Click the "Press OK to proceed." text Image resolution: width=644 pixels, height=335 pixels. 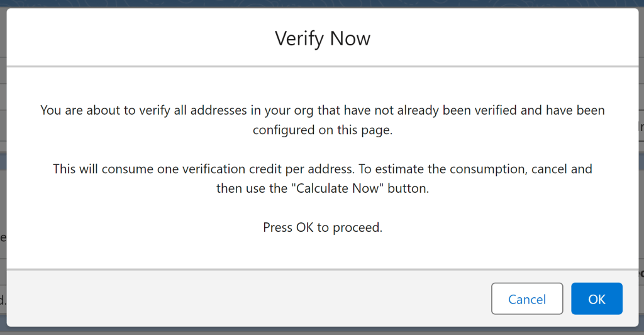tap(323, 227)
